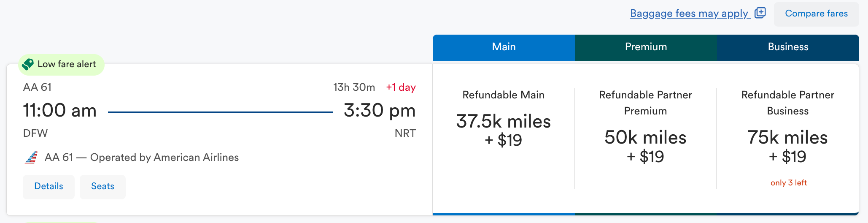Click the NRT arrival airport code
Viewport: 868px width, 223px height.
(405, 133)
